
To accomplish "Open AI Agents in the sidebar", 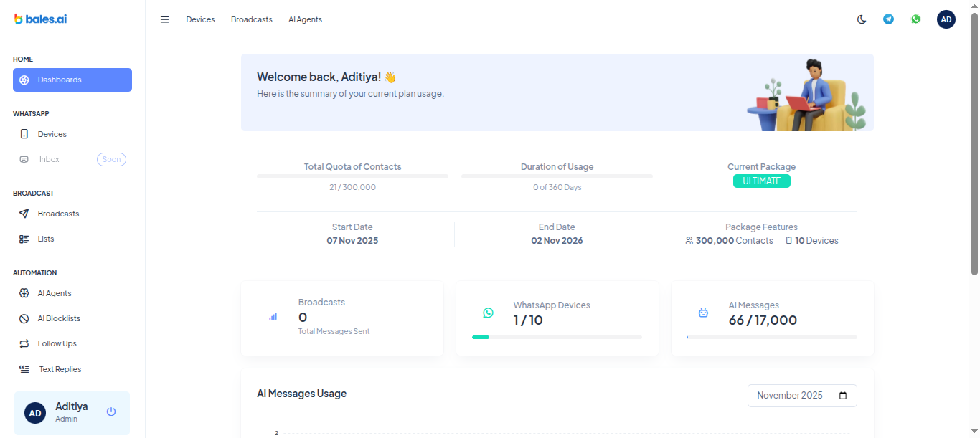I will (x=72, y=293).
